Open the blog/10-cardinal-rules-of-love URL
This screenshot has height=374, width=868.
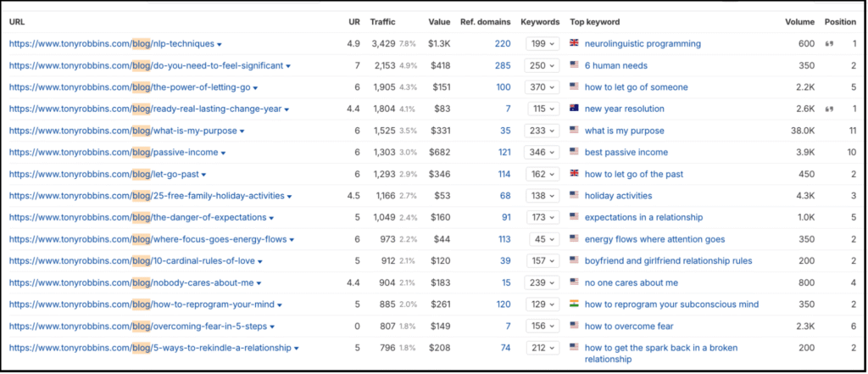(131, 261)
